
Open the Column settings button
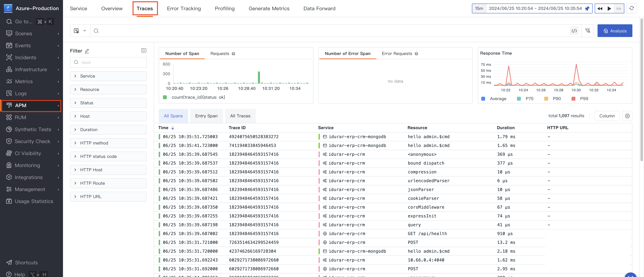coord(607,116)
